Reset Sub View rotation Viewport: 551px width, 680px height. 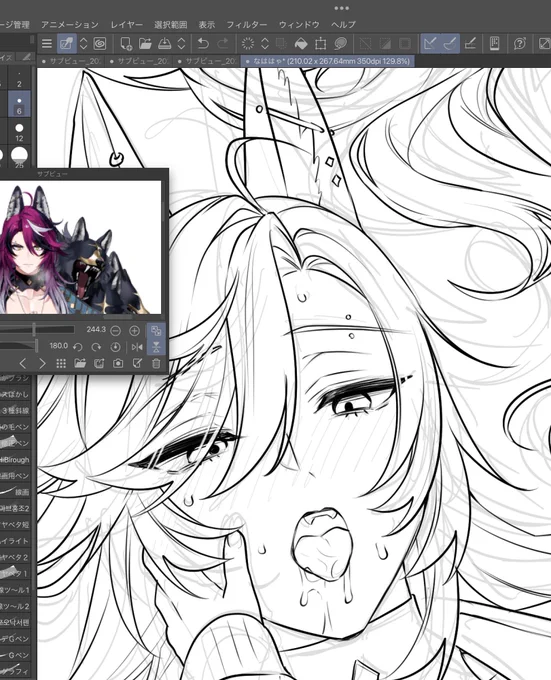coord(115,347)
